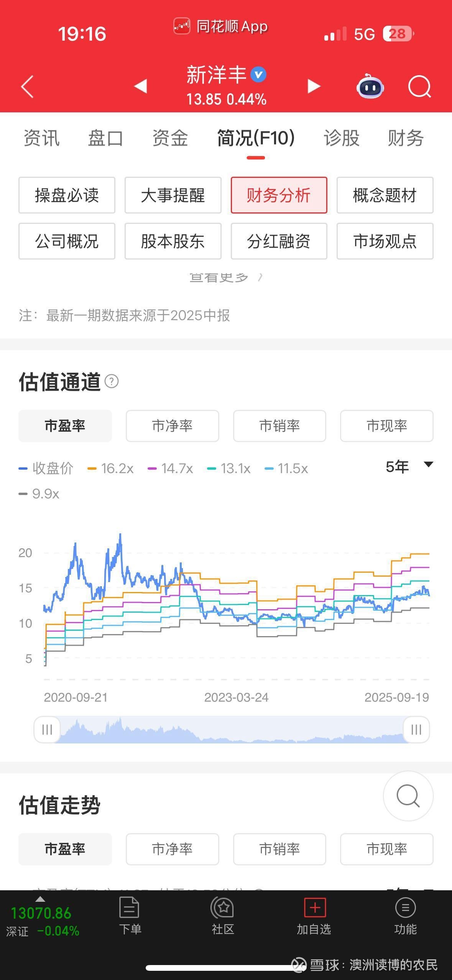The image size is (452, 980).
Task: Switch to the 资讯 tab
Action: click(41, 138)
